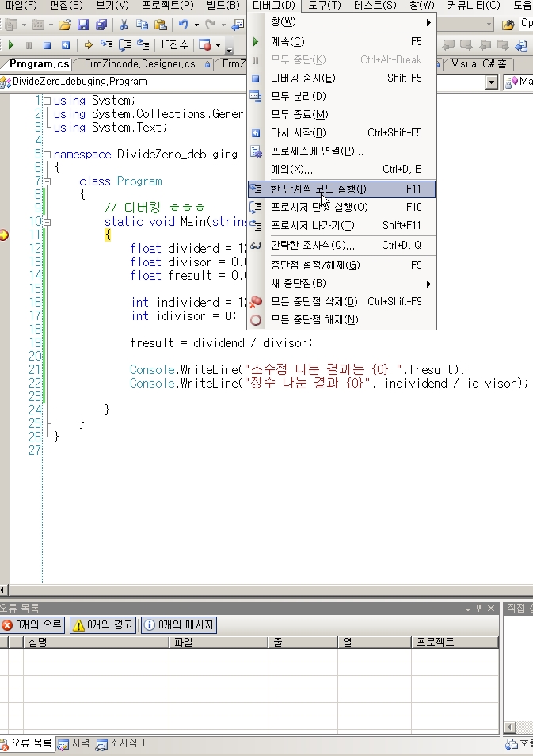Select 다시 시작(R) menu item

[x=341, y=133]
